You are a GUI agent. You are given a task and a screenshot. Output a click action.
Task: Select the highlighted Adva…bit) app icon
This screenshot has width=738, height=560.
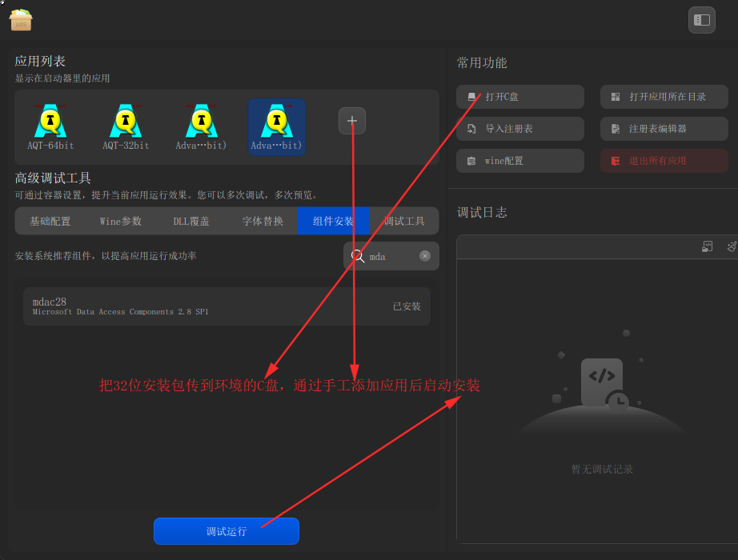277,127
